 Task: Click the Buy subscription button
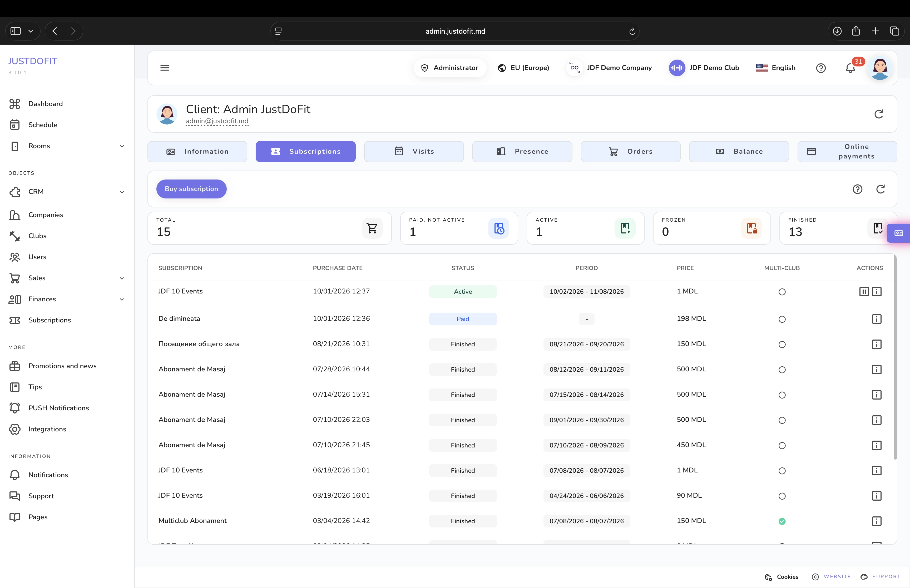(x=191, y=189)
